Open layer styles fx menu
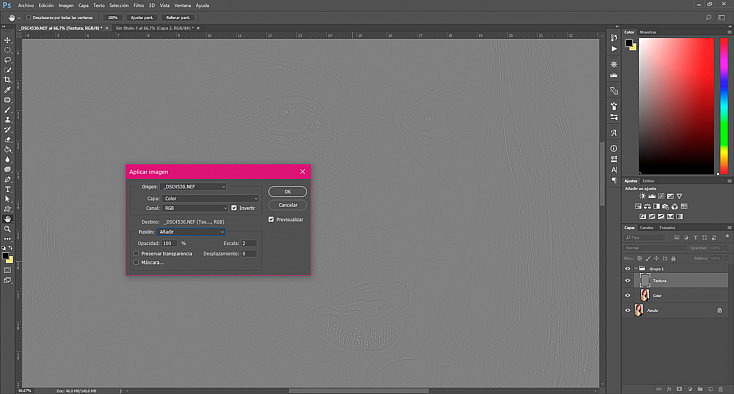The height and width of the screenshot is (394, 734). coord(669,389)
